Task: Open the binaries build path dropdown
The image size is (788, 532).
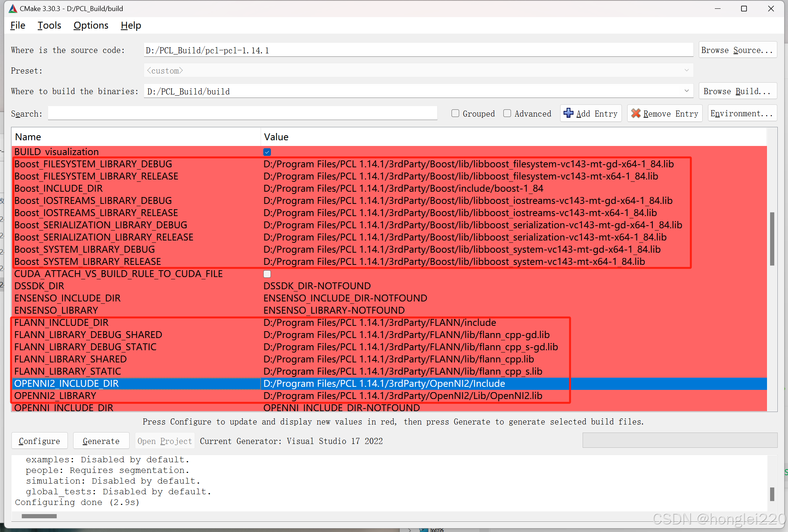Action: click(687, 91)
